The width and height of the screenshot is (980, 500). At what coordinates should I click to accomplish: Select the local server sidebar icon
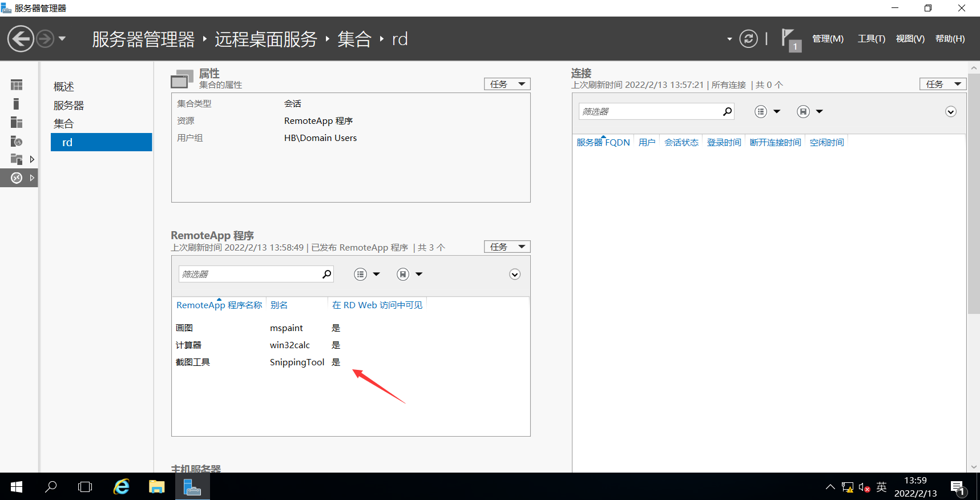[x=17, y=104]
